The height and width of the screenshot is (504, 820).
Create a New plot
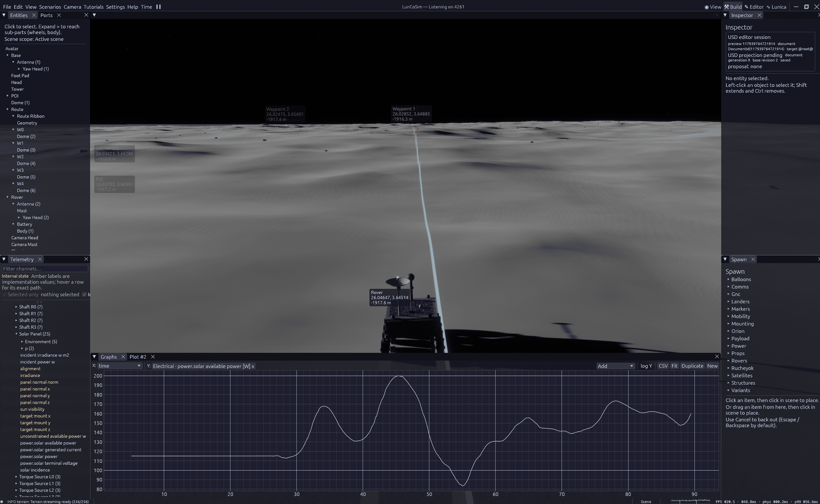tap(712, 366)
